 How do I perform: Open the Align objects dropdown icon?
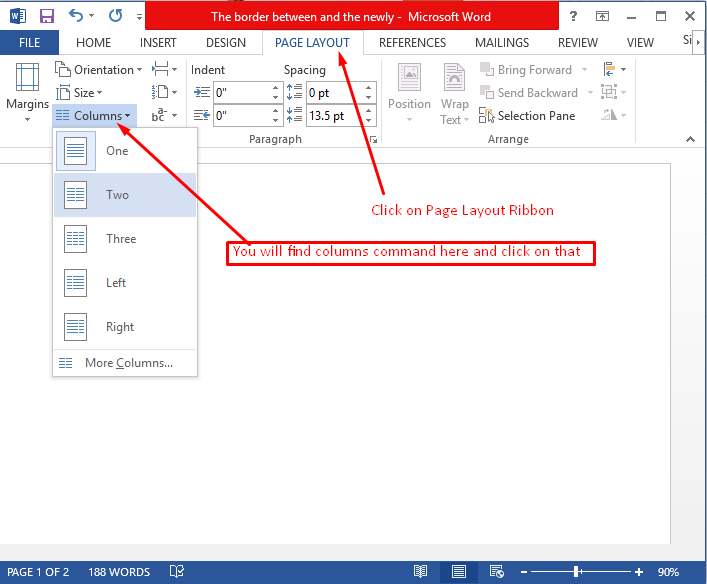pyautogui.click(x=614, y=69)
